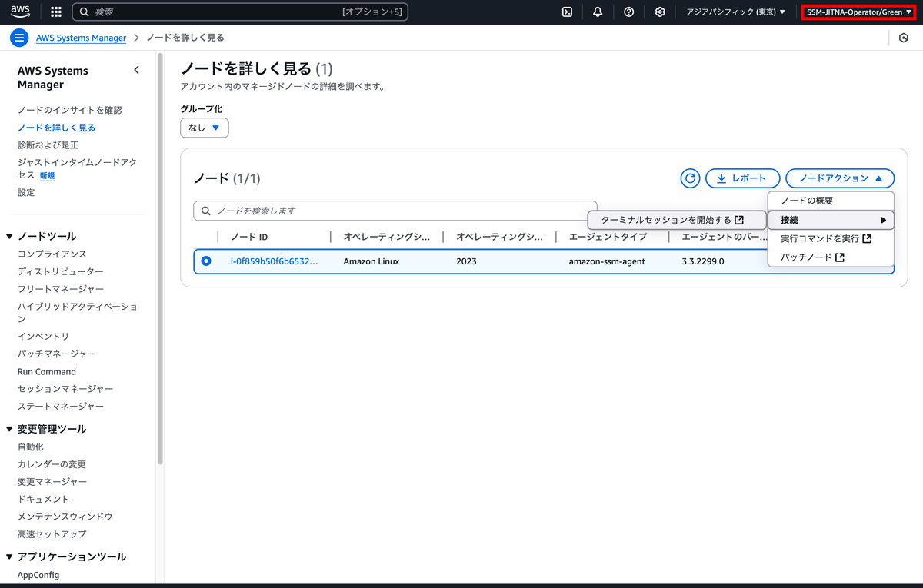Open ドキュメント in the sidebar

pos(43,499)
